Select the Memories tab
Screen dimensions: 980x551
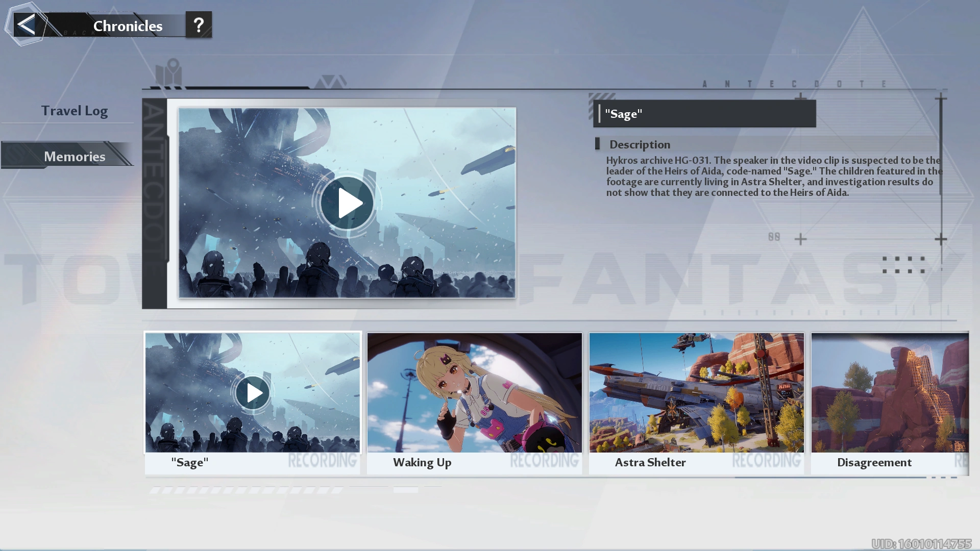pyautogui.click(x=75, y=156)
